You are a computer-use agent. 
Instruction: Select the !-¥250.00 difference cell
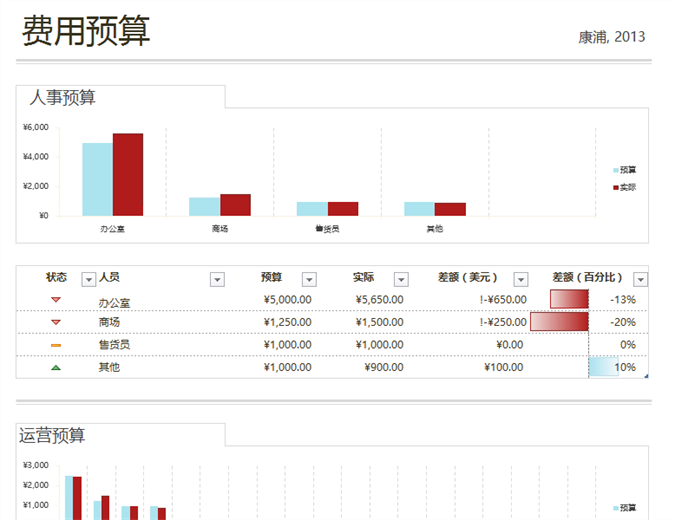click(x=503, y=322)
